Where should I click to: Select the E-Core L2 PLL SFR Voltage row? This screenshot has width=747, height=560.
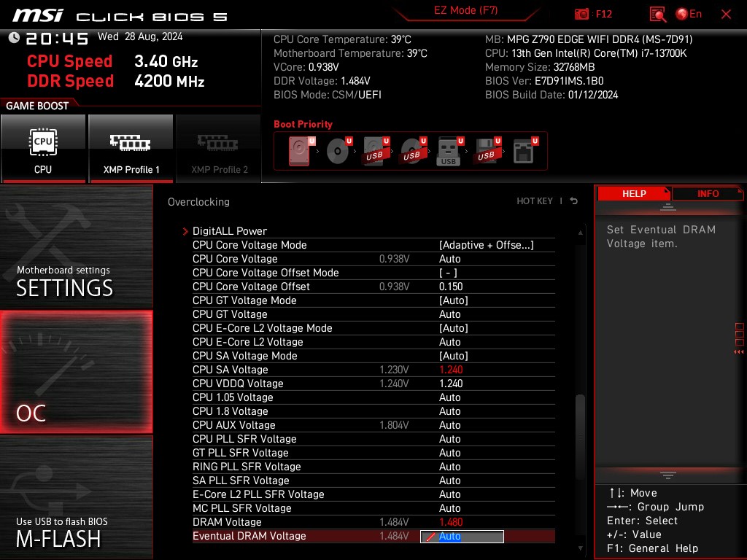pos(373,494)
